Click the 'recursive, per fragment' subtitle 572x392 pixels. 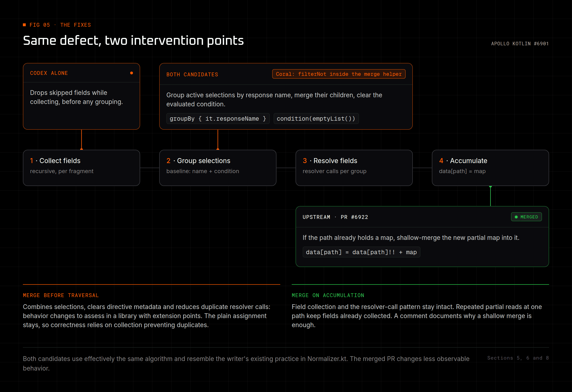click(62, 171)
